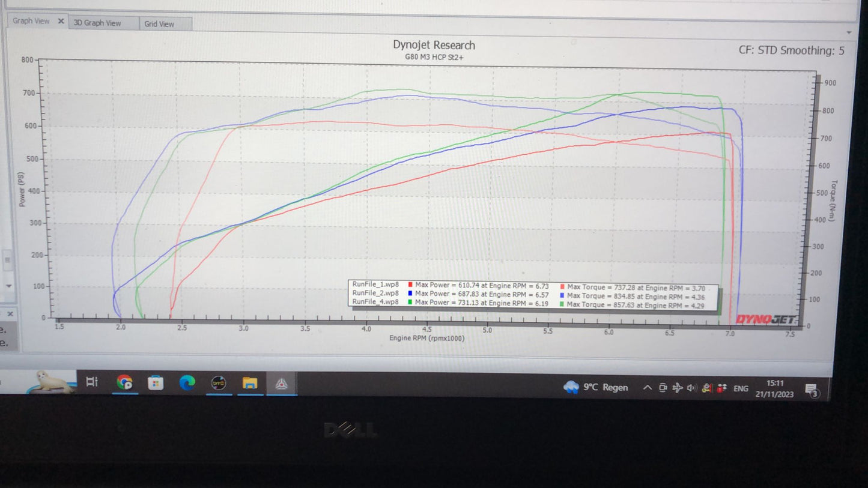The width and height of the screenshot is (868, 488).
Task: Expand hidden icons with the tray chevron
Action: (x=648, y=388)
